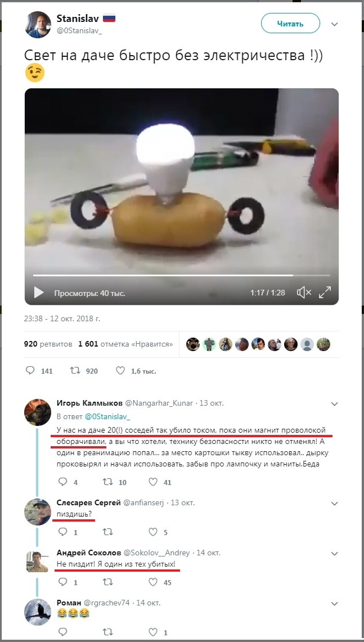This screenshot has width=364, height=642.
Task: Open the @0Stanislav_ mention link
Action: point(107,417)
